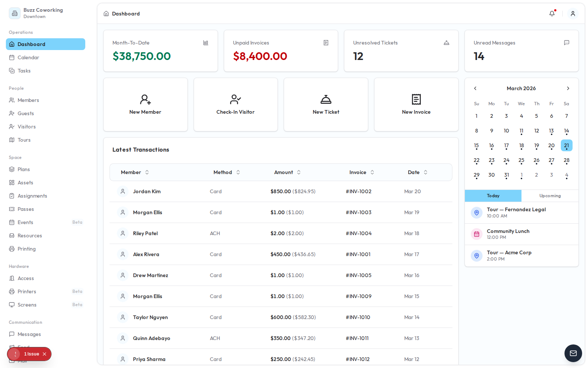
Task: Click the New Member quick action
Action: 145,105
